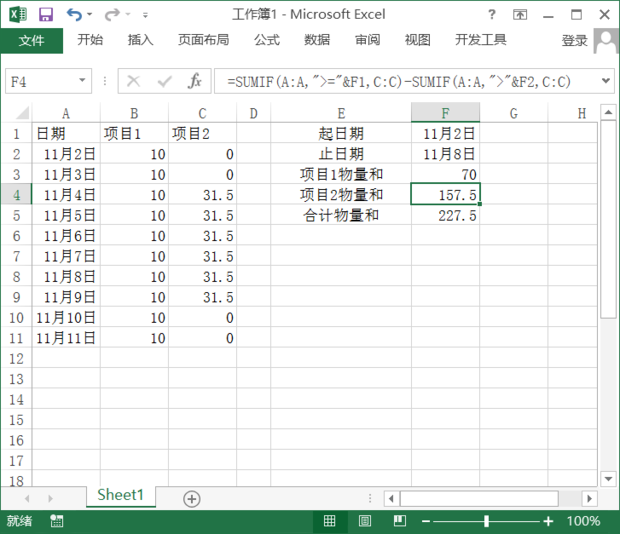Image resolution: width=620 pixels, height=534 pixels.
Task: Click the 100% zoom level button
Action: (x=583, y=521)
